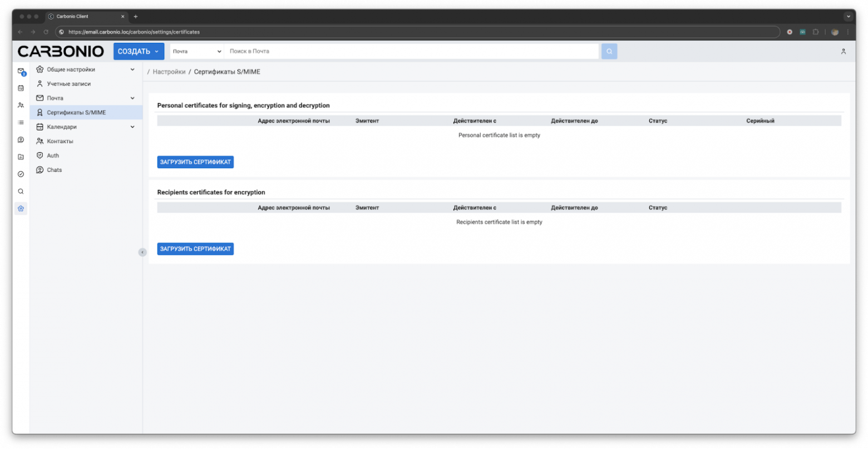Open Mail module from left rail
The width and height of the screenshot is (868, 449).
pos(21,71)
